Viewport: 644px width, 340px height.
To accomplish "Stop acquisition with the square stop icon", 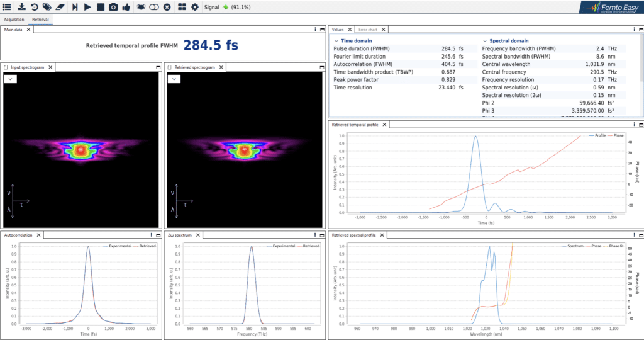I will pyautogui.click(x=101, y=7).
